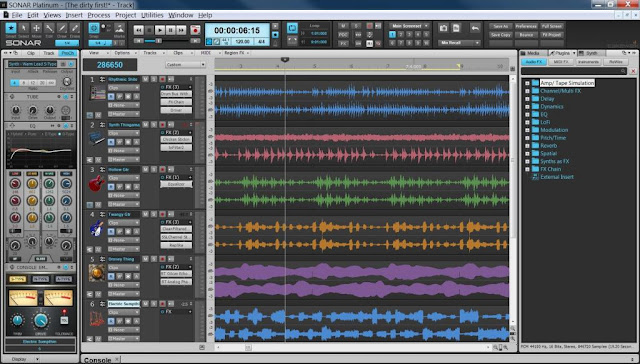The height and width of the screenshot is (364, 640).
Task: Open the Custom track control dropdown
Action: click(x=185, y=65)
